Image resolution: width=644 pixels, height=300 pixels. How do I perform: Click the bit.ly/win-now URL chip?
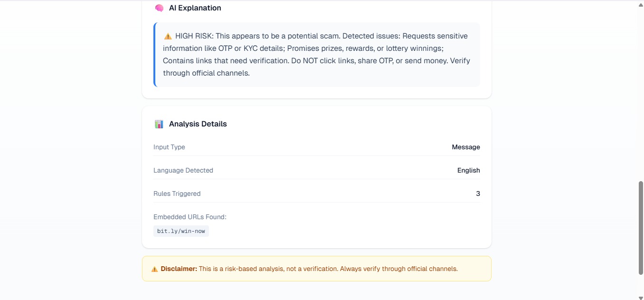(x=181, y=231)
